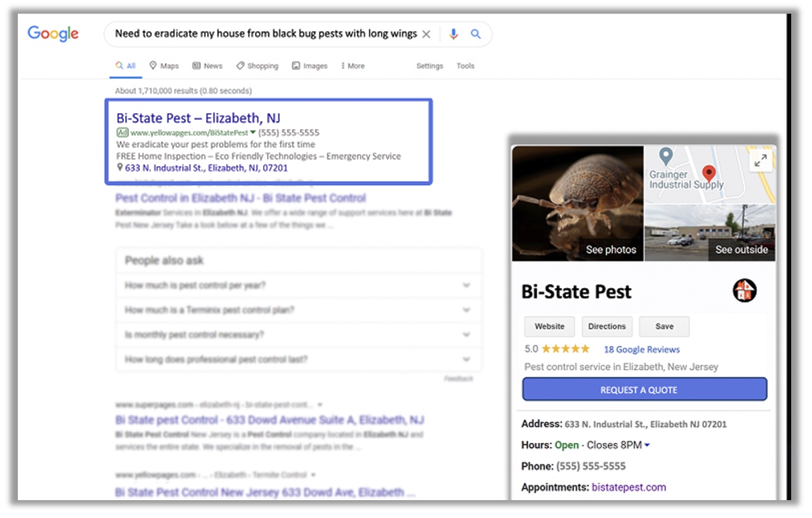Click the phone number (555) 555-5555 in panel

(x=591, y=466)
